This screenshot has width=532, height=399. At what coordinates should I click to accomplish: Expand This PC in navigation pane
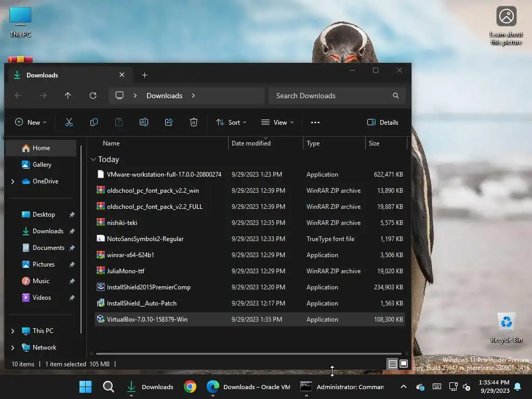(x=13, y=331)
